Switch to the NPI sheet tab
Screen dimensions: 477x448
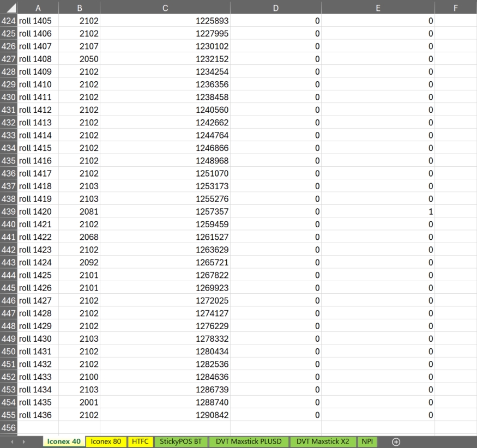point(367,441)
